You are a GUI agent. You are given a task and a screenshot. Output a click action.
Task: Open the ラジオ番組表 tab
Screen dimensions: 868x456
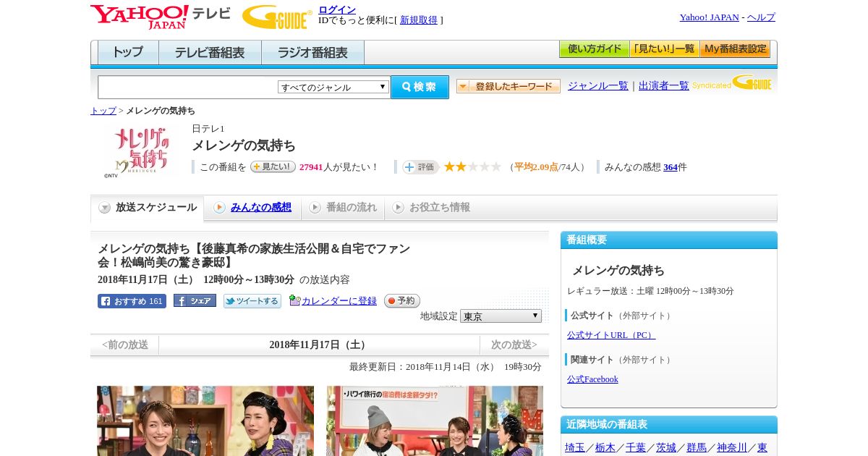pyautogui.click(x=312, y=53)
